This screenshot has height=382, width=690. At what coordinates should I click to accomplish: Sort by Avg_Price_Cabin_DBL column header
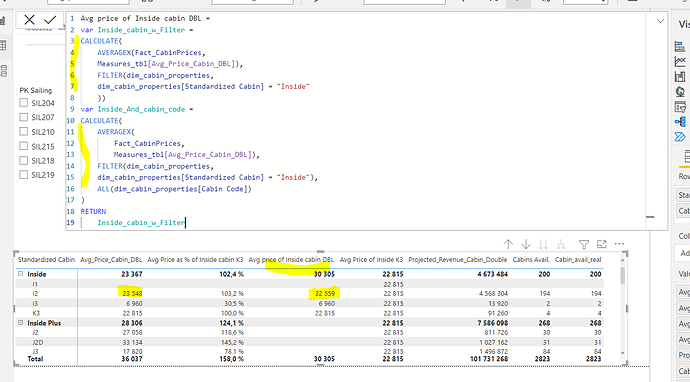(x=111, y=260)
